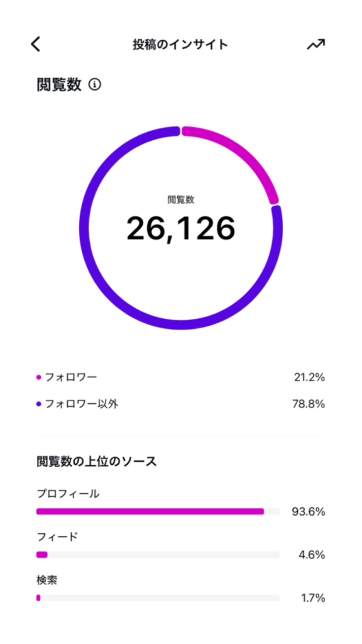Select the 投稿のインサイト title
The width and height of the screenshot is (362, 644).
[181, 43]
